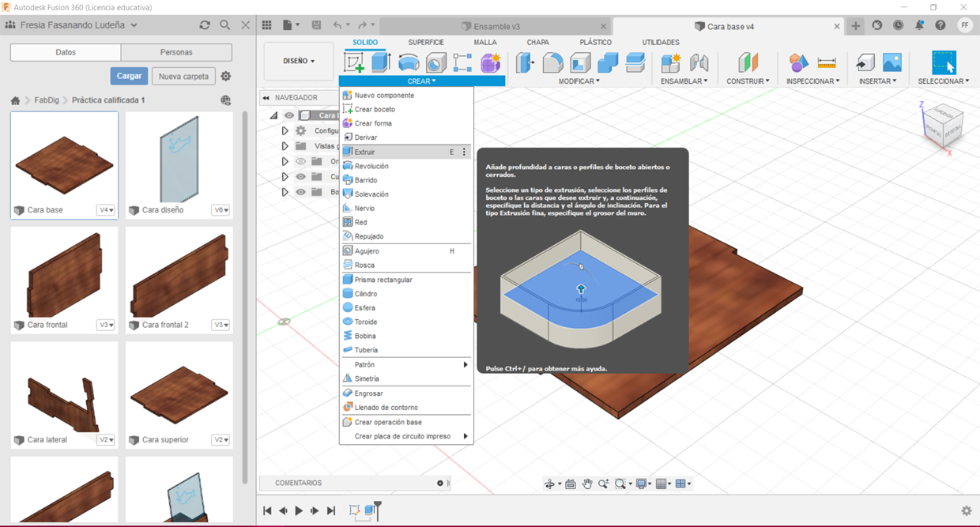
Task: Toggle the eye icon next to Bo folder
Action: [300, 192]
